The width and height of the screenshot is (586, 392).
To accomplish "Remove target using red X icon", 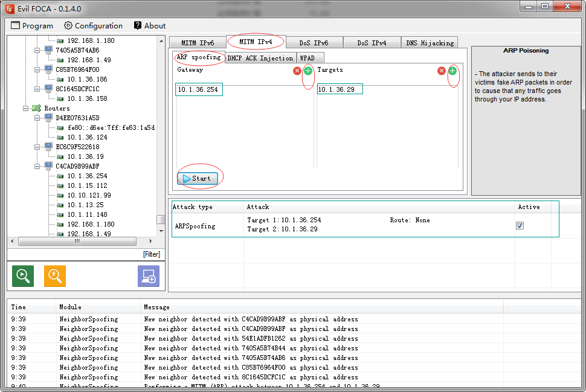I will pyautogui.click(x=442, y=71).
